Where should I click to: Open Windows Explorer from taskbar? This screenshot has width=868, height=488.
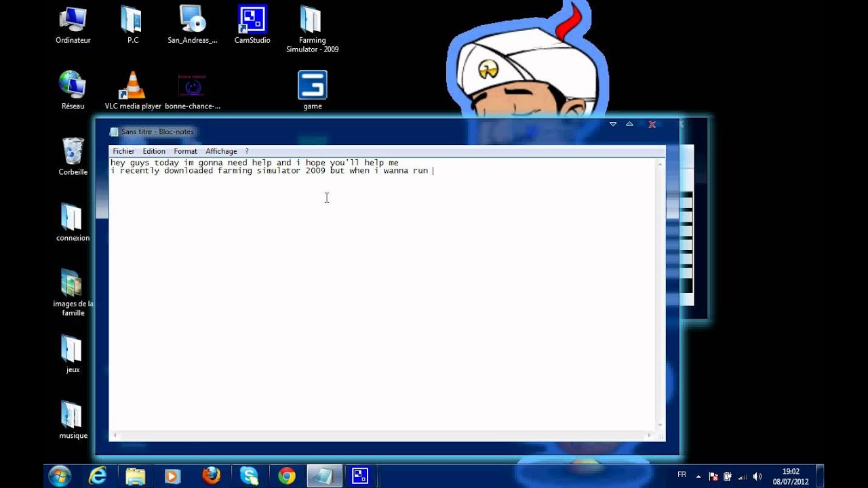(136, 476)
